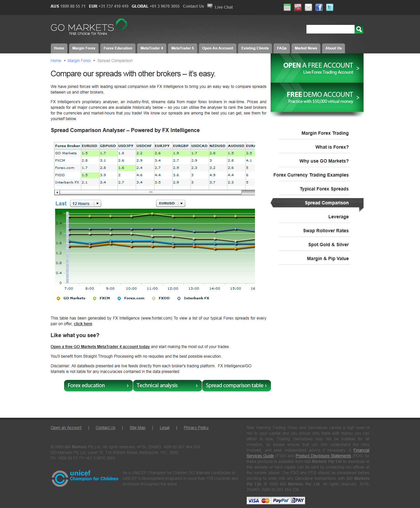The width and height of the screenshot is (420, 508).
Task: Open the FAQs nav tab
Action: (282, 48)
